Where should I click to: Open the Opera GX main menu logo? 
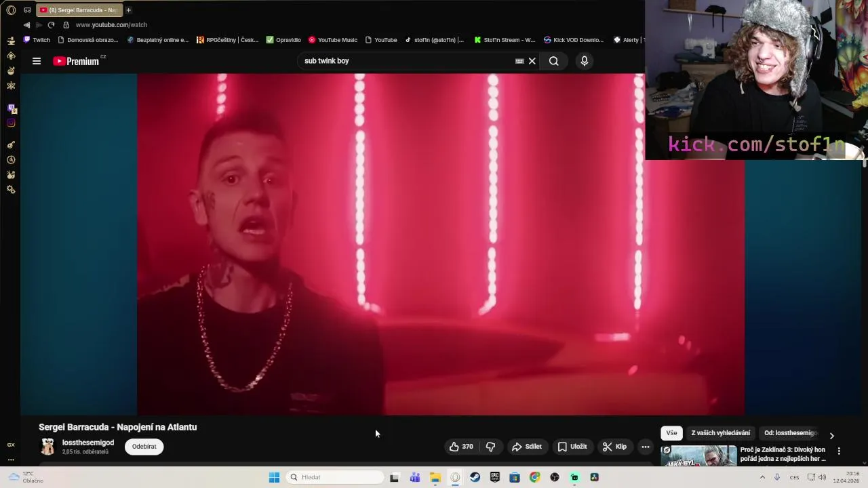pos(11,10)
